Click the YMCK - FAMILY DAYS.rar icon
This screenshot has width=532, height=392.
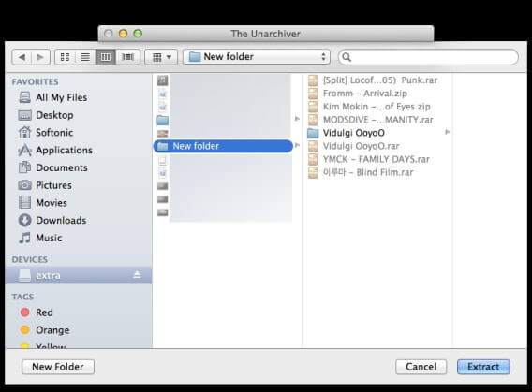point(313,159)
